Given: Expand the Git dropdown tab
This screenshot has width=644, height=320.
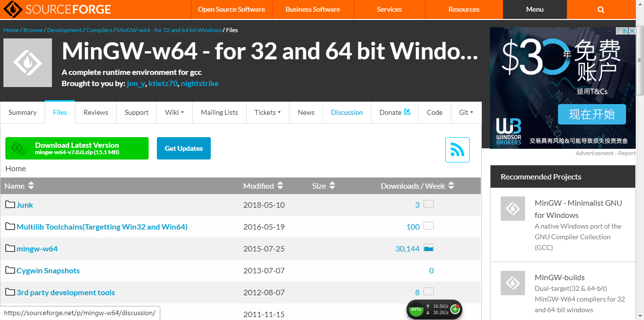Looking at the screenshot, I should (x=466, y=112).
